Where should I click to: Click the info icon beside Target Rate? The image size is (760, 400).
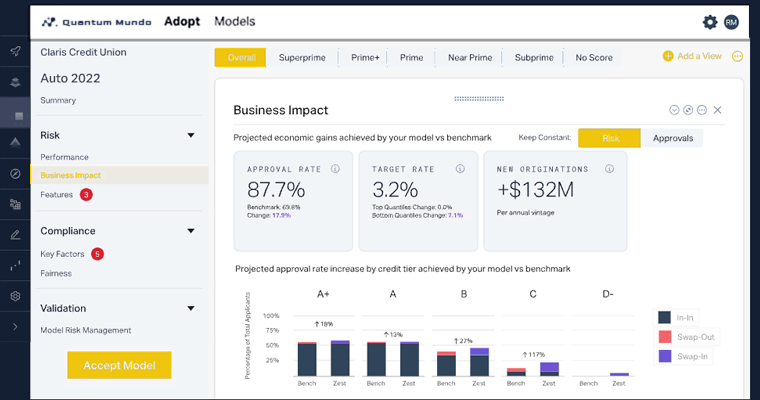pos(459,169)
